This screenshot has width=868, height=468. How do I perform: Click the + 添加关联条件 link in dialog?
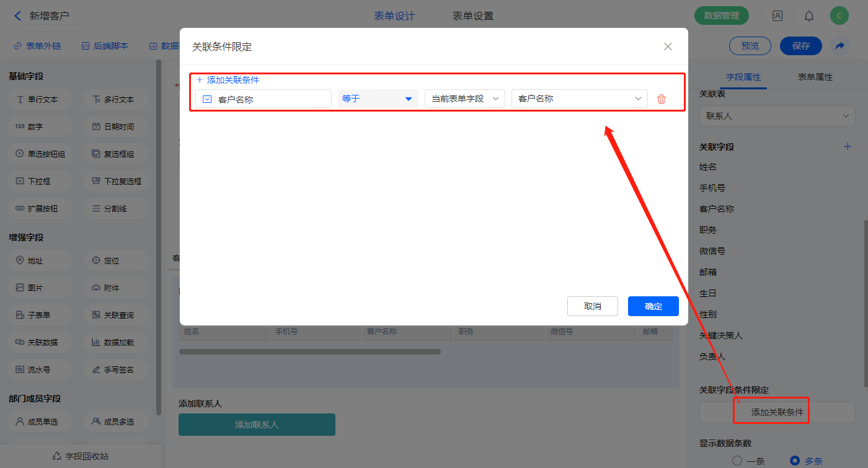point(228,80)
